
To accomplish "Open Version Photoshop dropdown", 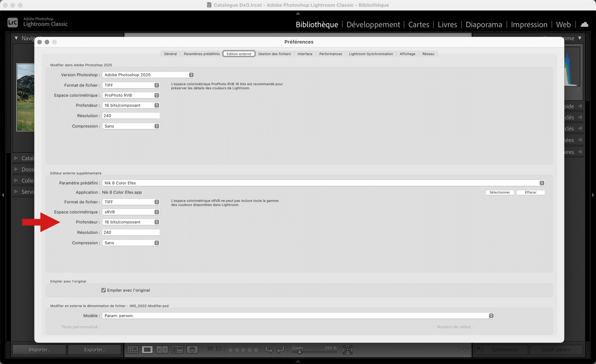I will coord(148,75).
